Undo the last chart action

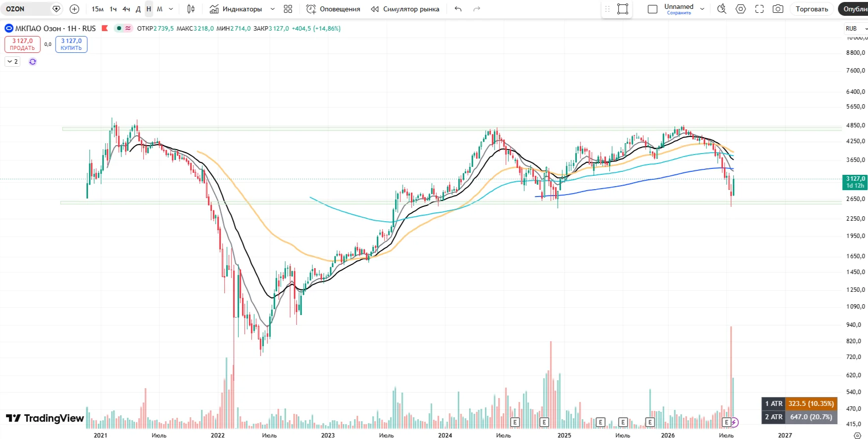tap(458, 9)
